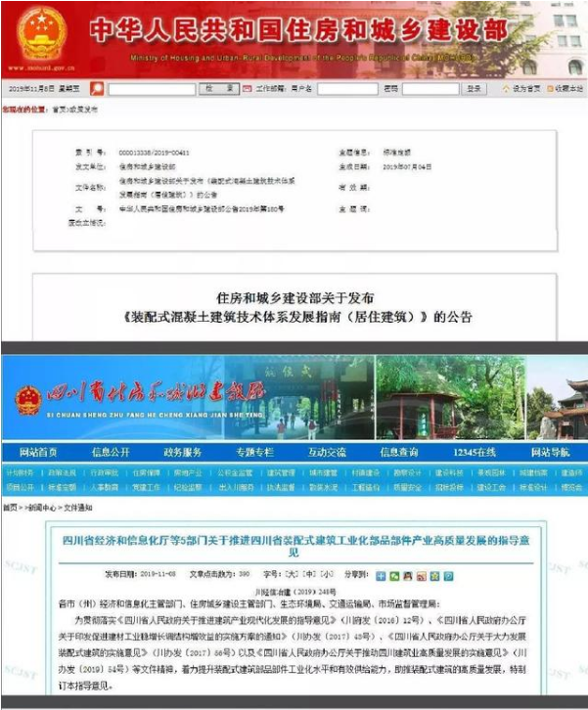Click 收藏本站 link
Image resolution: width=588 pixels, height=710 pixels.
point(569,89)
